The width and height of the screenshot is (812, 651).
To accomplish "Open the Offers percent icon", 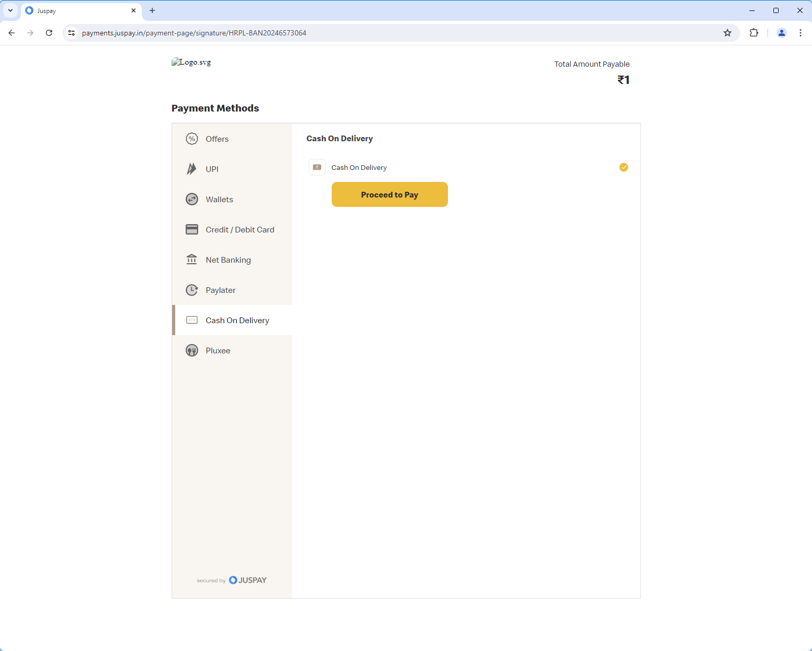I will (x=192, y=139).
